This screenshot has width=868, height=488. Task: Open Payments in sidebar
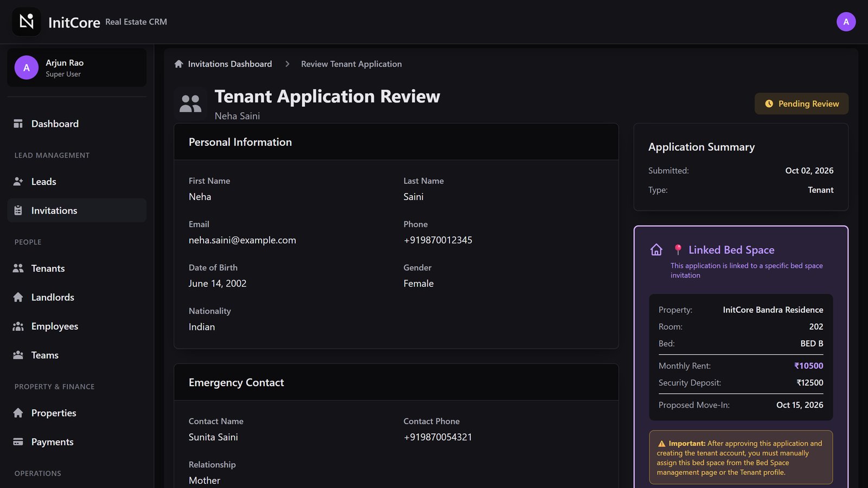pyautogui.click(x=77, y=442)
